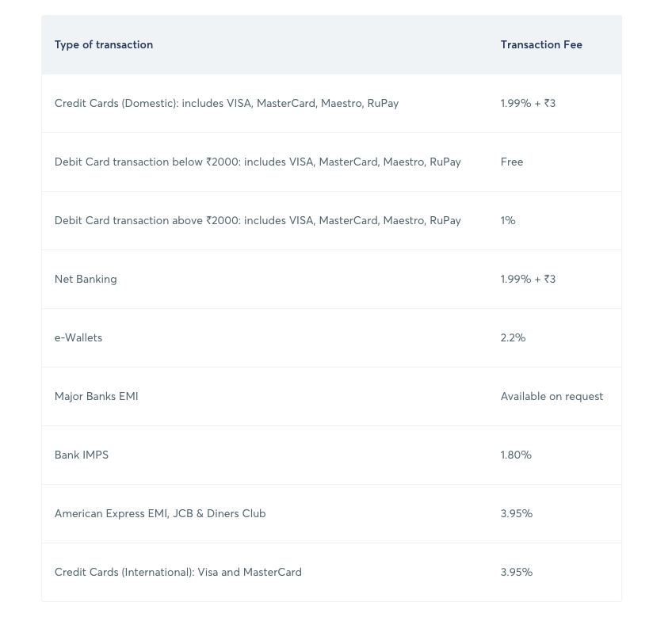672x617 pixels.
Task: Select American Express EMI, JCB & Diners Club
Action: point(160,514)
